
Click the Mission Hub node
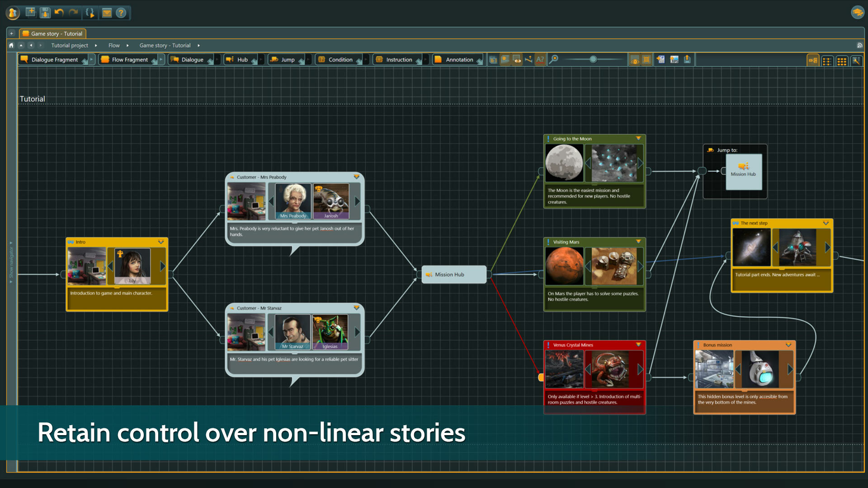click(x=453, y=274)
